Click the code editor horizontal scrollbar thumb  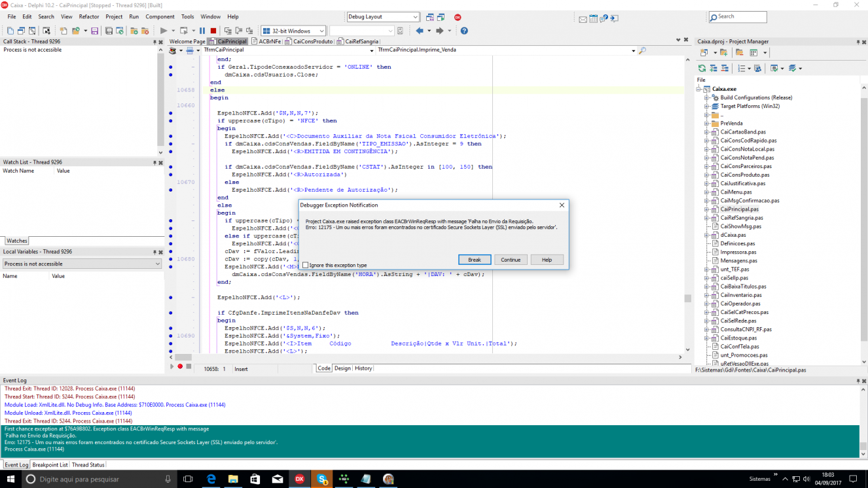click(x=183, y=357)
